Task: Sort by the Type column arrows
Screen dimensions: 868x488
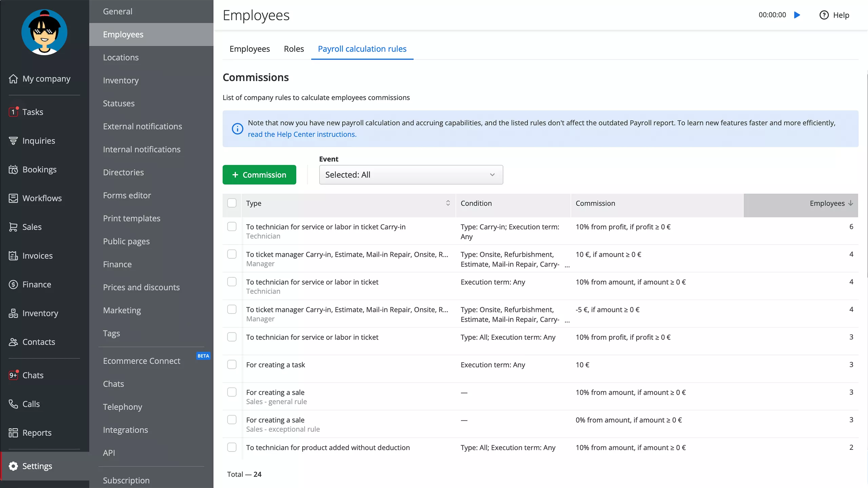Action: click(x=448, y=203)
